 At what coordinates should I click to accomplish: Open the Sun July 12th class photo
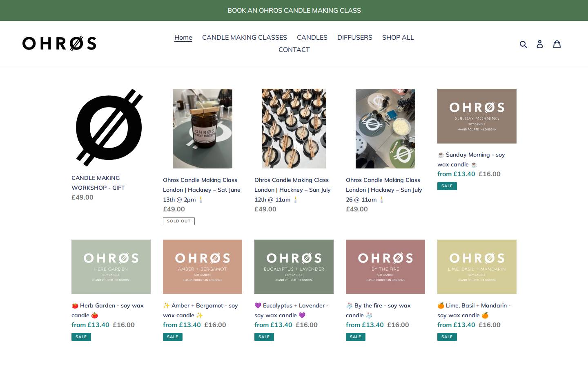point(294,128)
